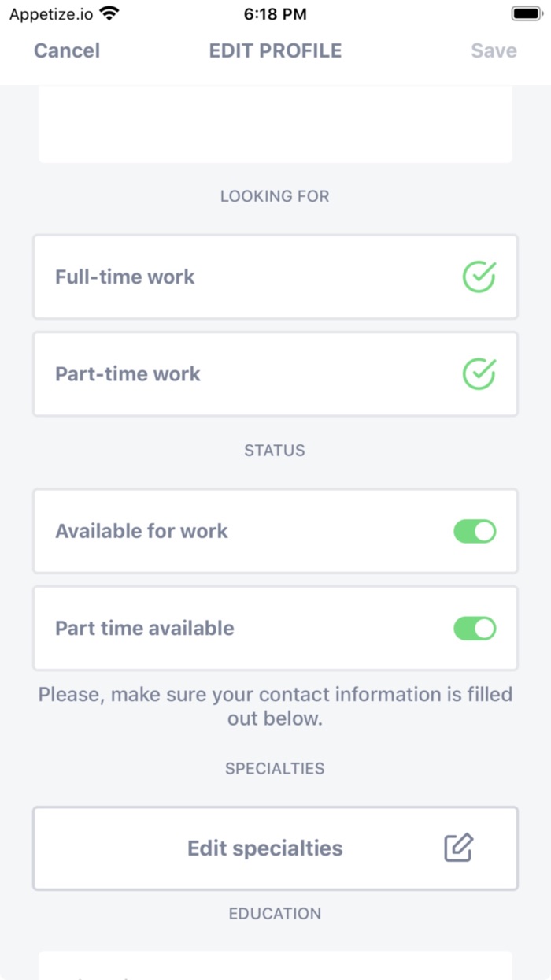Tap the contact information notice text
The height and width of the screenshot is (980, 551).
pos(275,706)
